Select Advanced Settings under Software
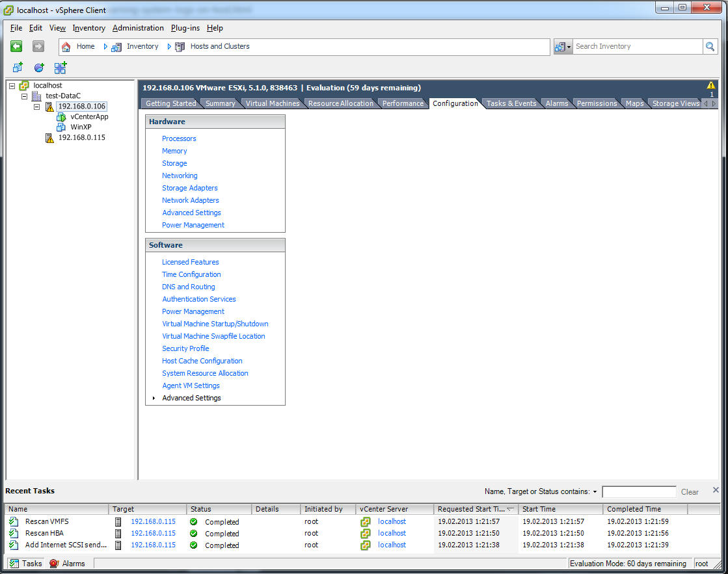728x574 pixels. (x=191, y=398)
